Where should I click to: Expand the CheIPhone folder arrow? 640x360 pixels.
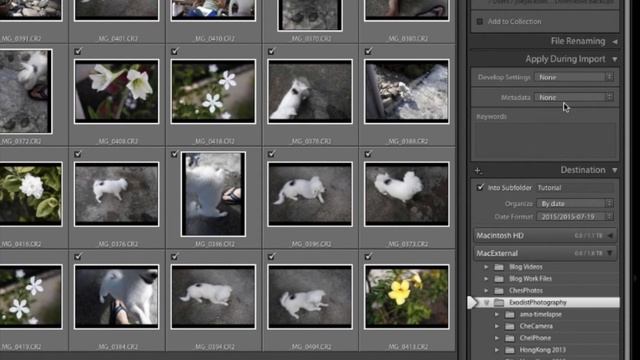click(497, 338)
